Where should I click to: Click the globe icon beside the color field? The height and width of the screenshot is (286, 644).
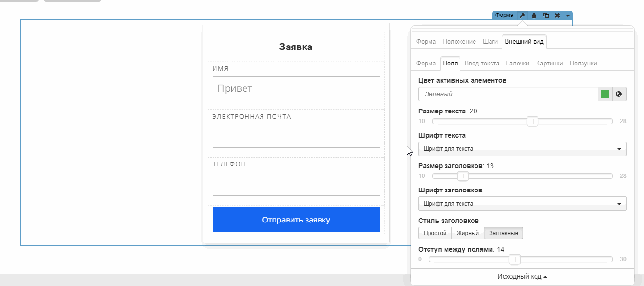[619, 94]
